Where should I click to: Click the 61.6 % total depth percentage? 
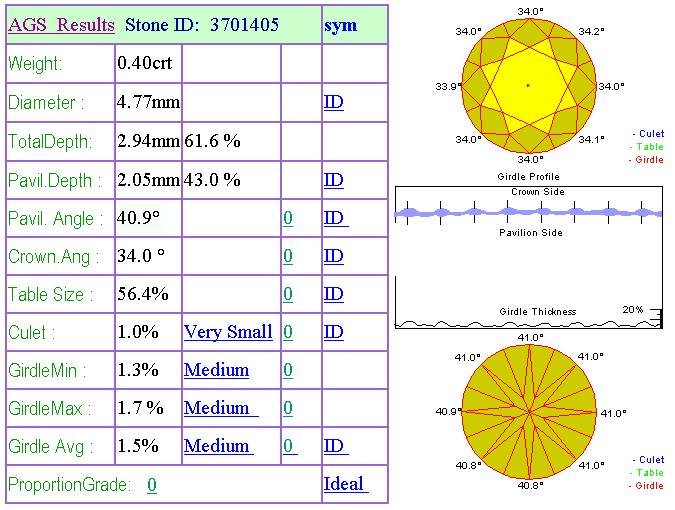tap(212, 141)
